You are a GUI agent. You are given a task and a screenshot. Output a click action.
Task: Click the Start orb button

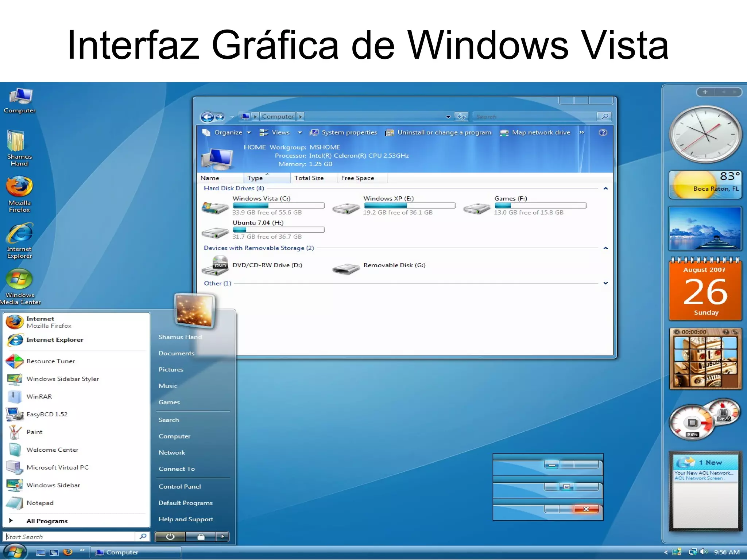tap(15, 552)
